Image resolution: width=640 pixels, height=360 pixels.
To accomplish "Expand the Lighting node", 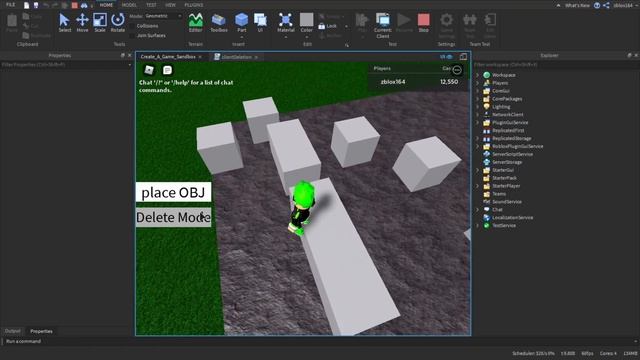I will coord(478,107).
